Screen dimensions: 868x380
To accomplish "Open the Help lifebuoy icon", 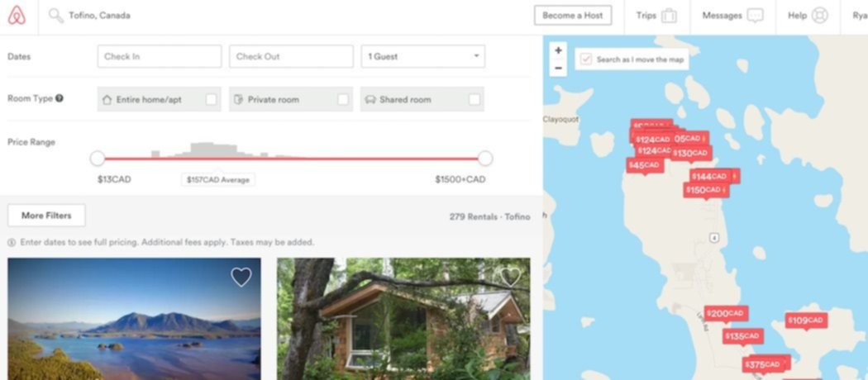I will tap(820, 16).
